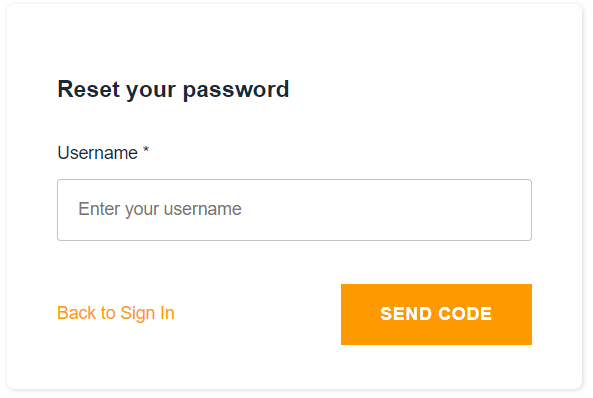This screenshot has height=398, width=593.
Task: Click the SEND CODE button label text
Action: click(x=436, y=314)
